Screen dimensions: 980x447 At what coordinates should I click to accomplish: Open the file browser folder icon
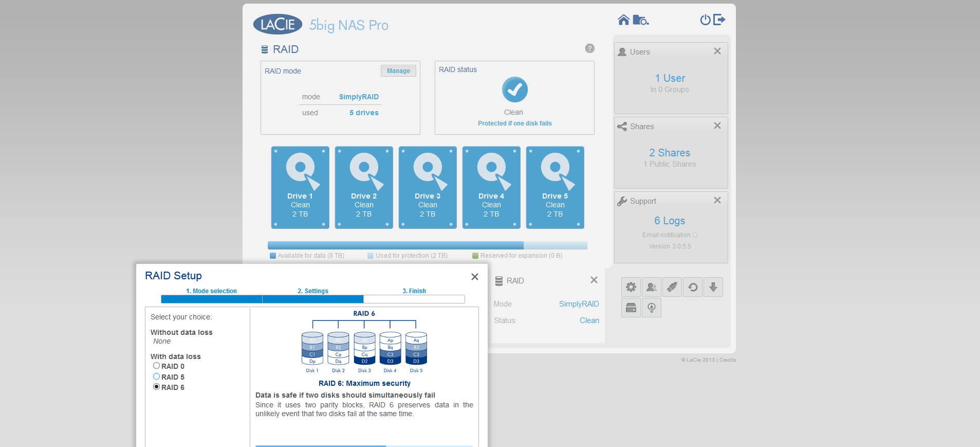pos(641,20)
